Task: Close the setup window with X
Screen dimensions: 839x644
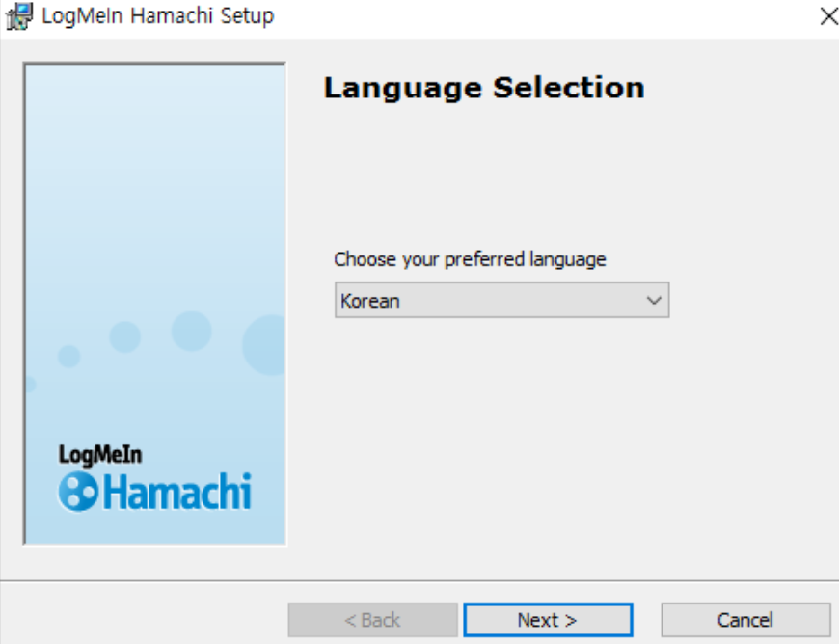Action: [828, 16]
